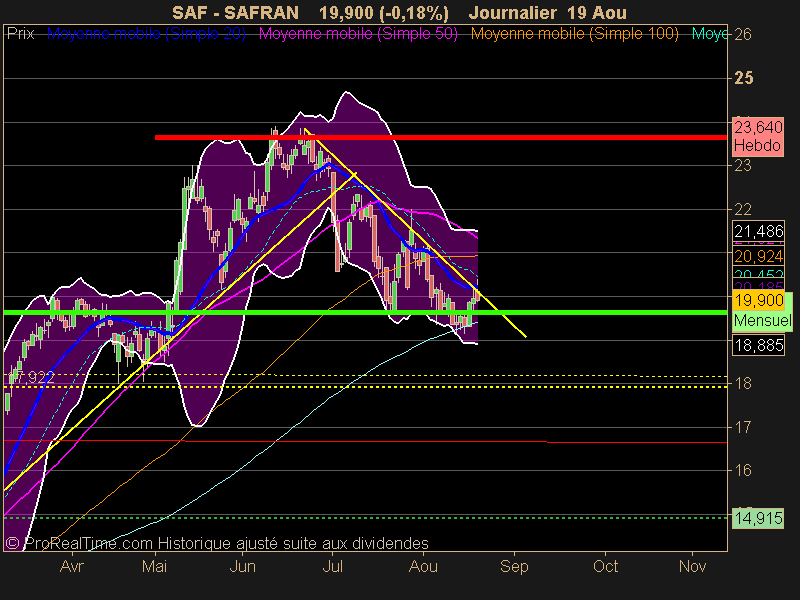Click the 17 mark on the price axis
The height and width of the screenshot is (600, 800).
[x=743, y=427]
